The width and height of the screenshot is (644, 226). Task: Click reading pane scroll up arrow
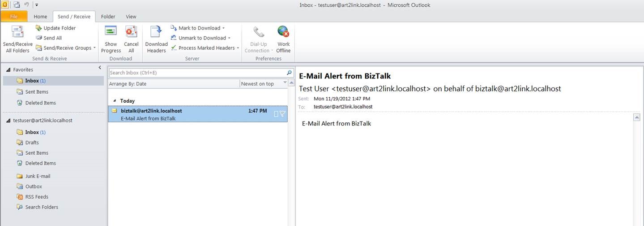[636, 117]
